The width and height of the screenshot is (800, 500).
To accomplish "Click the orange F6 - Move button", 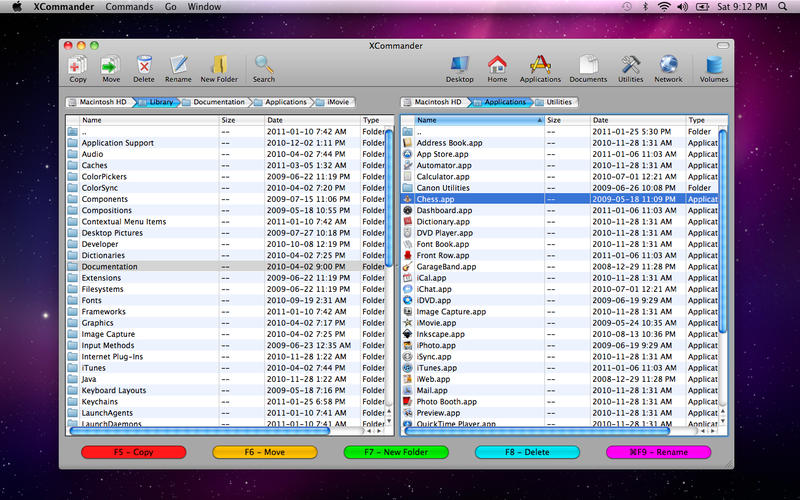I will tap(265, 452).
